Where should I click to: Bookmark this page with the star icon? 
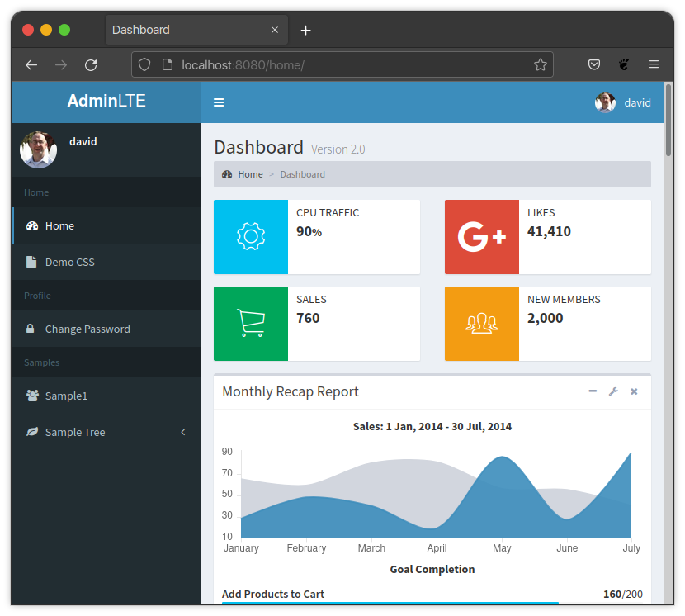541,64
